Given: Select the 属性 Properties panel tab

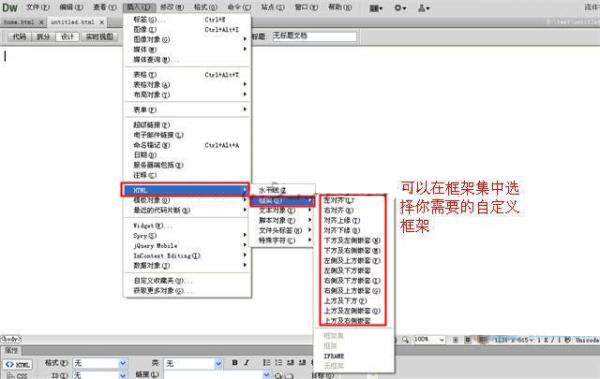Looking at the screenshot, I should point(12,350).
